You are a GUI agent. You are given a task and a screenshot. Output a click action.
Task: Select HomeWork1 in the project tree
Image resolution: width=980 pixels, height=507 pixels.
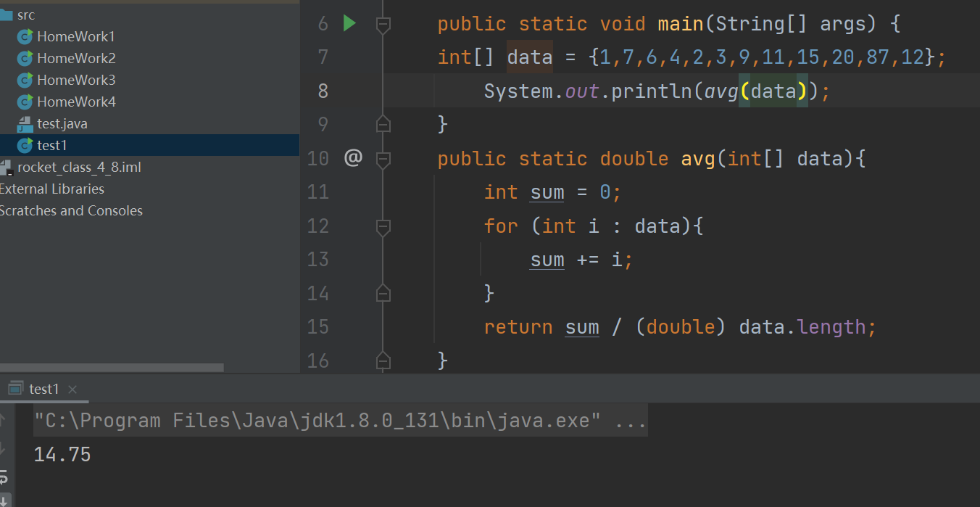point(76,36)
